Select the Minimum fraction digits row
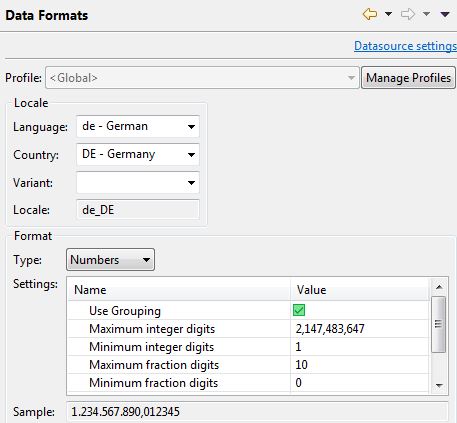Image resolution: width=457 pixels, height=423 pixels. (249, 383)
